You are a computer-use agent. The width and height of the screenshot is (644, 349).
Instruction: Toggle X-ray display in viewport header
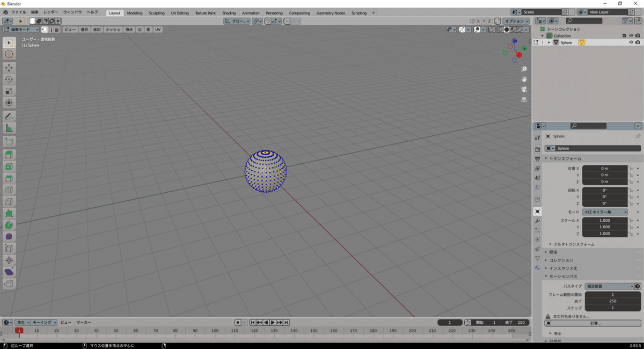click(491, 30)
